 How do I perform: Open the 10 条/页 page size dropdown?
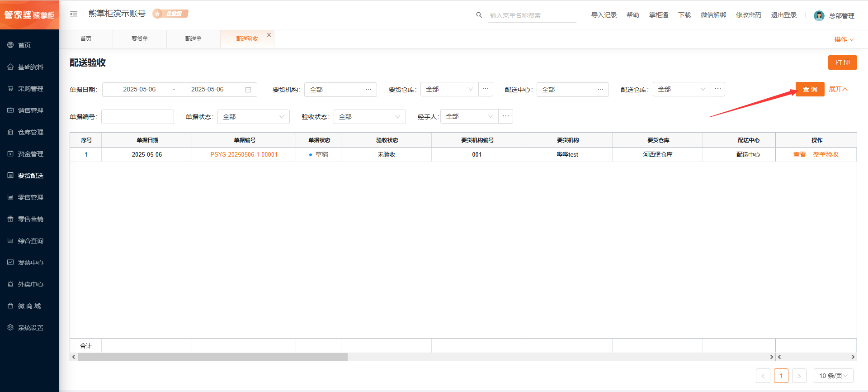tap(834, 376)
